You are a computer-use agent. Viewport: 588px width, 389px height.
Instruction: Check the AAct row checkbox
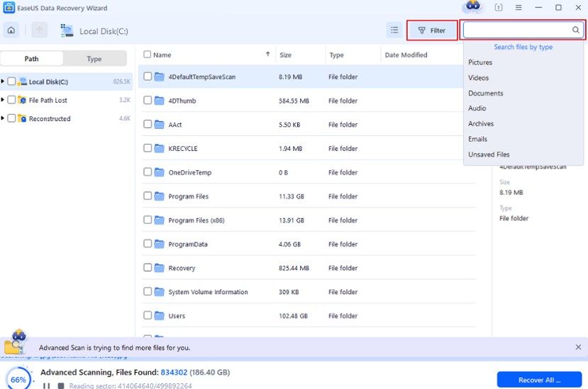tap(148, 124)
